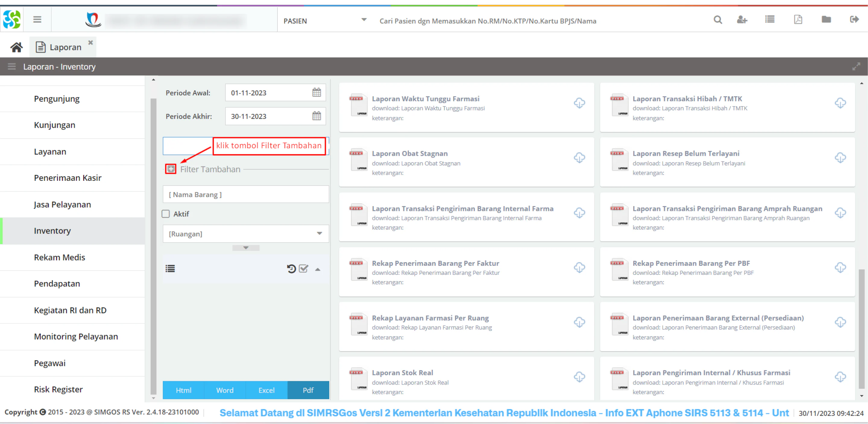Click the search magnifier icon in top bar

click(718, 20)
